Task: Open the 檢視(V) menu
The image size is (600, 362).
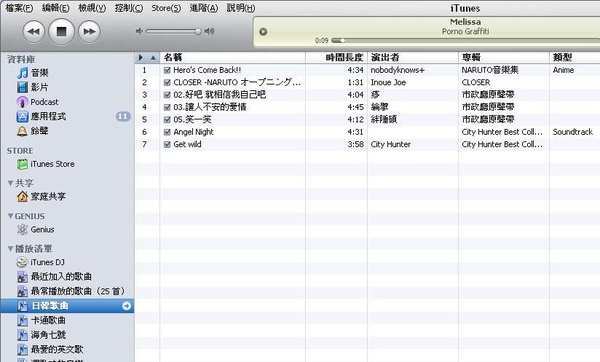Action: click(92, 8)
